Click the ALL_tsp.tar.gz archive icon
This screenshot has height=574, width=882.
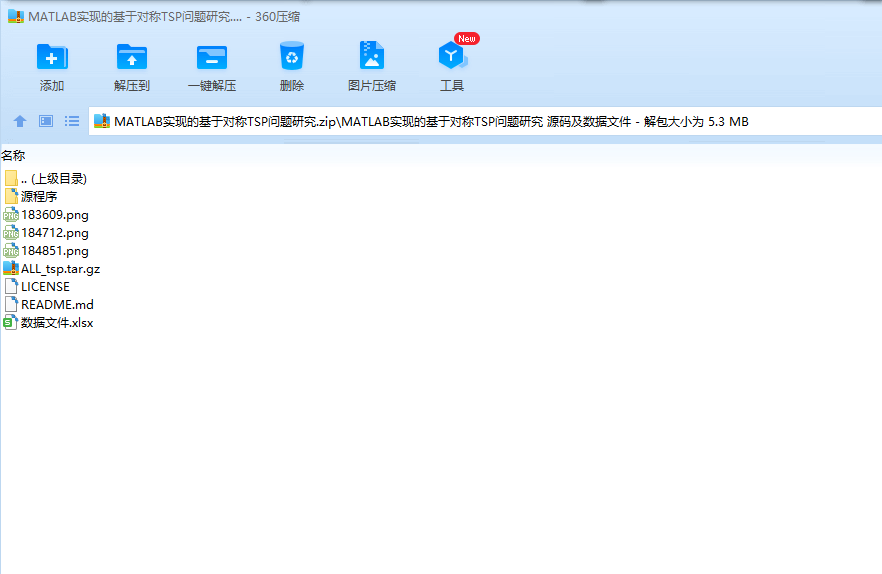coord(11,268)
